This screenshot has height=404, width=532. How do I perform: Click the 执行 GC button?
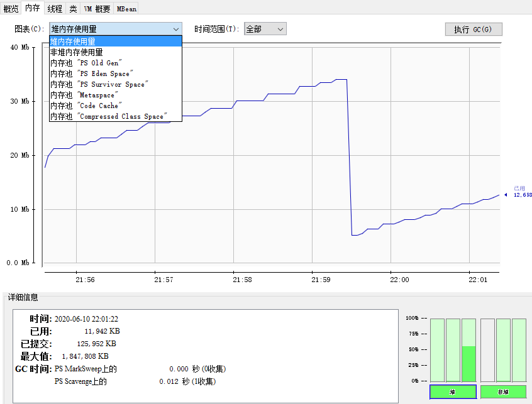[x=474, y=29]
